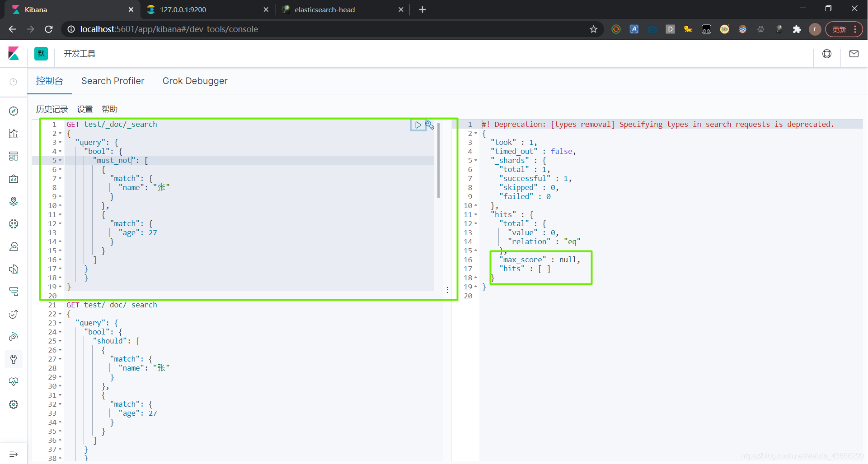The width and height of the screenshot is (868, 464).
Task: Open 设置 settings
Action: point(84,109)
